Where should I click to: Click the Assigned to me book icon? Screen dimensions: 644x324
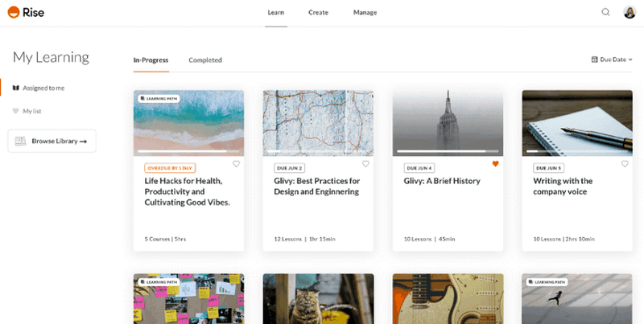pyautogui.click(x=15, y=88)
